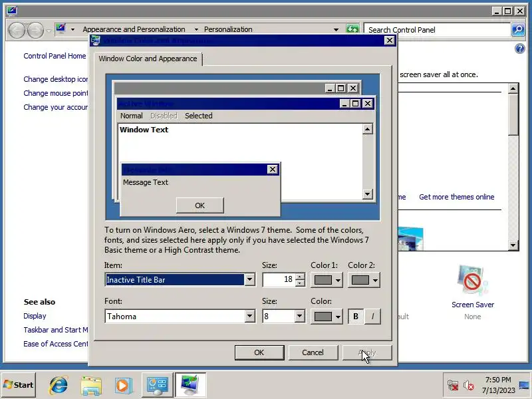Click preview window scrollbar down arrow
Viewport: 532px width, 399px height.
point(368,194)
